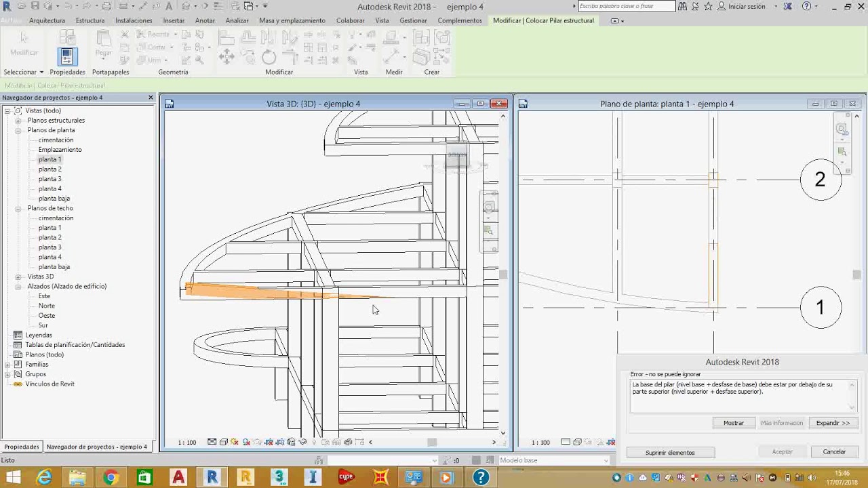The width and height of the screenshot is (868, 488).
Task: Select Emplazamiento in the project browser
Action: click(x=60, y=150)
